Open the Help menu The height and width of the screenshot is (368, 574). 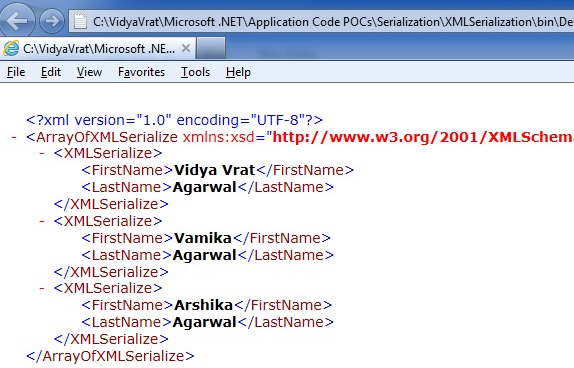click(238, 72)
